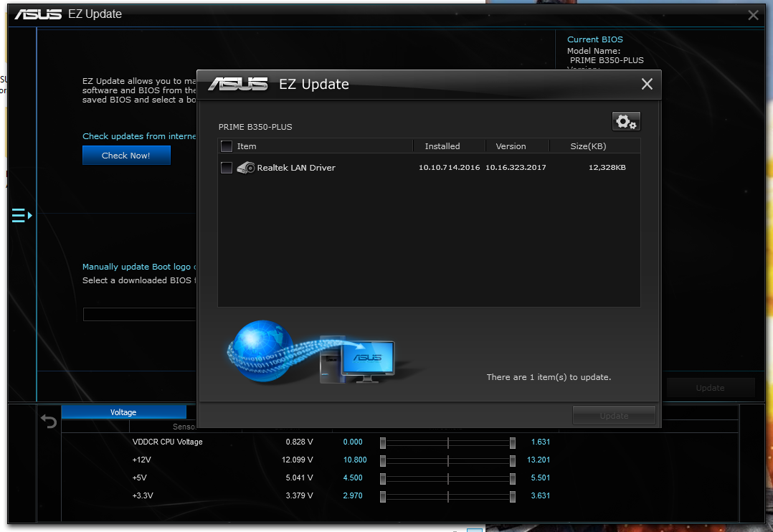Adjust VDDCR CPU Voltage lower slider handle
The height and width of the screenshot is (532, 773).
click(x=383, y=443)
